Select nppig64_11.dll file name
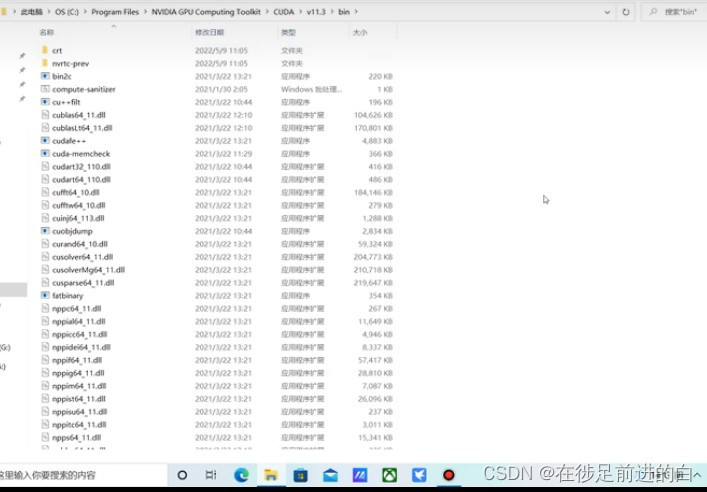The image size is (707, 492). [78, 373]
